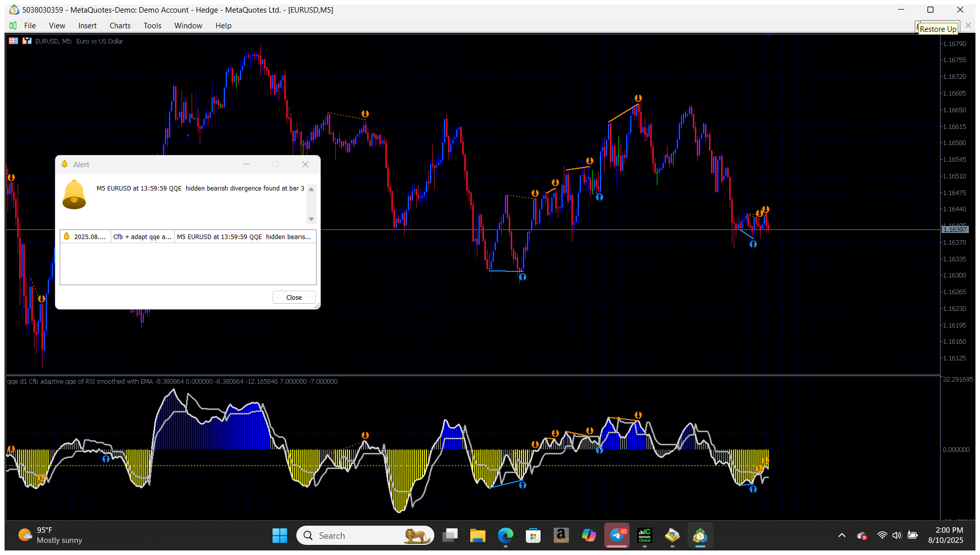Open the Insert menu

87,26
